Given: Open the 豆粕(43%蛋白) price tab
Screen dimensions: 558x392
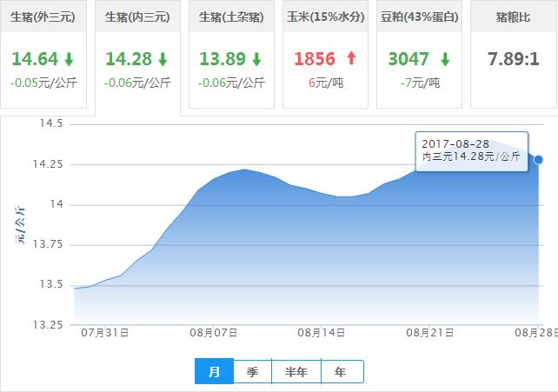Looking at the screenshot, I should 419,54.
